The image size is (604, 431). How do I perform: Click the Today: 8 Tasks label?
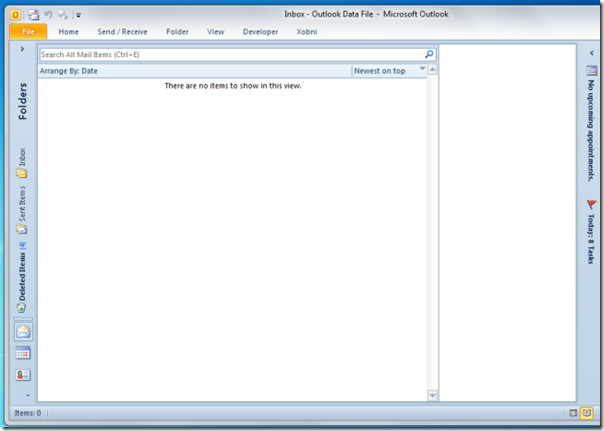coord(591,239)
